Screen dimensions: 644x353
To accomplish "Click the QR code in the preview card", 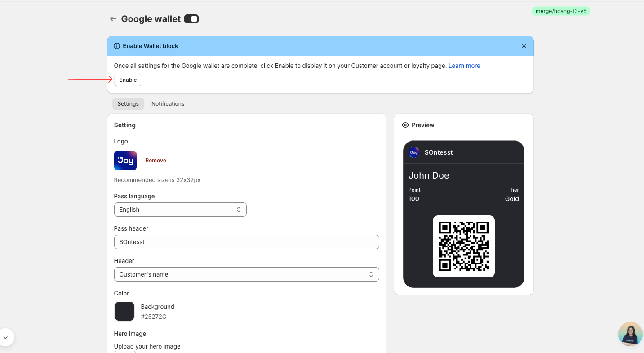I will (463, 246).
